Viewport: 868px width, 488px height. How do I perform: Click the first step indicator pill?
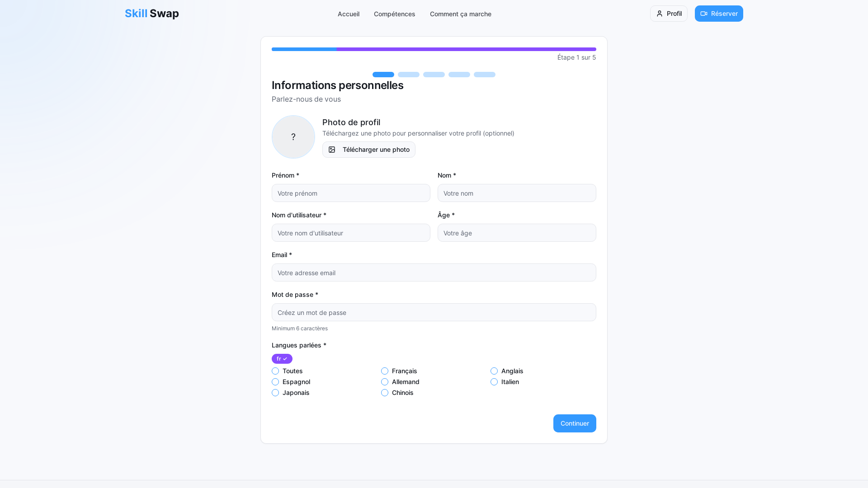pos(383,75)
